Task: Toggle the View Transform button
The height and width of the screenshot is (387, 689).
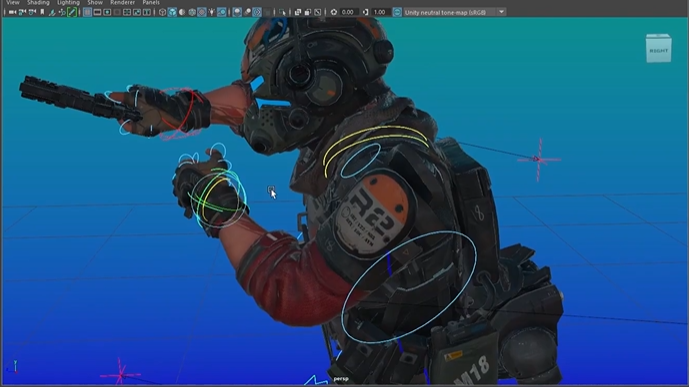Action: (397, 12)
